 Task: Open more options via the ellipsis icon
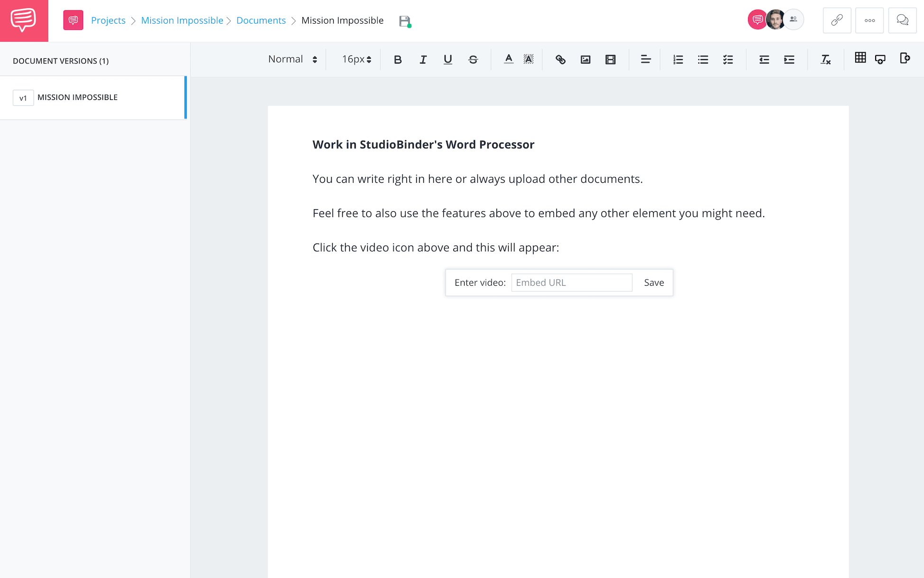869,20
